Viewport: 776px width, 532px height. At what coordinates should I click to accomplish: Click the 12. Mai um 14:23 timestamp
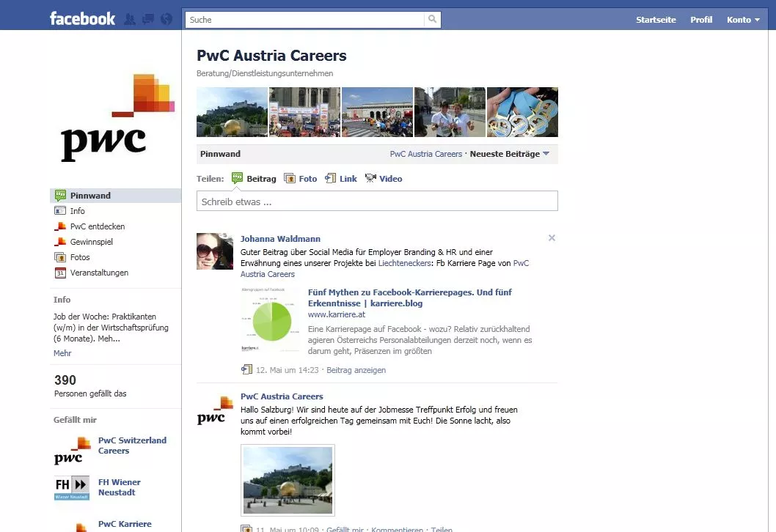pos(287,370)
